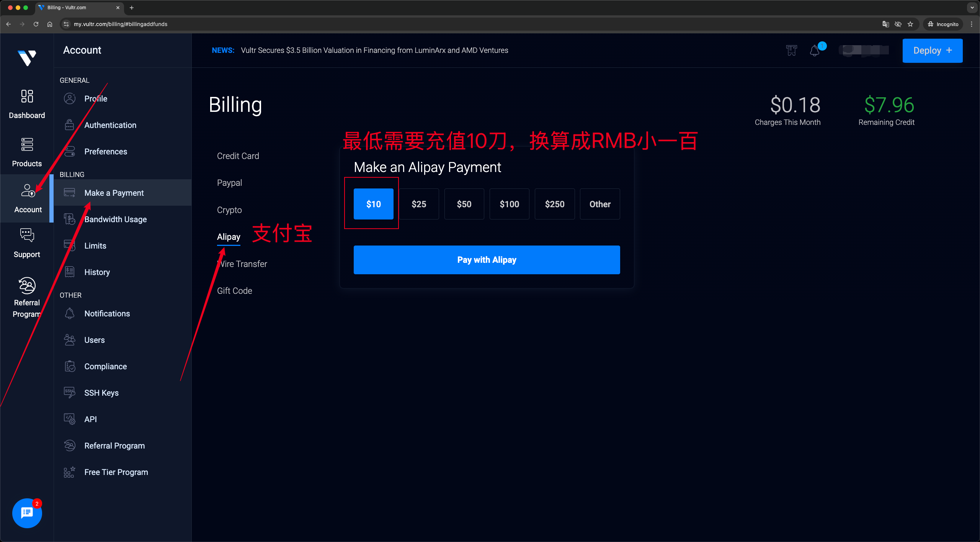Open the marketplace store icon in header
Viewport: 980px width, 542px height.
click(791, 51)
